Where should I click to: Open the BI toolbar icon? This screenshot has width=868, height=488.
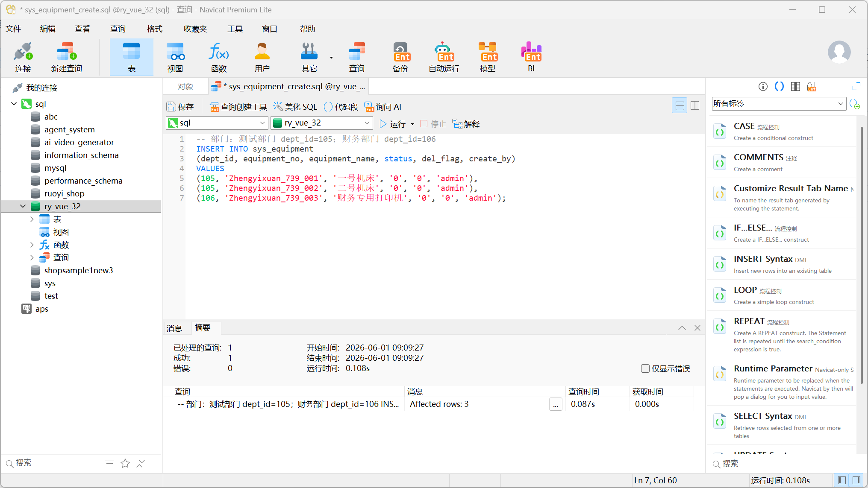click(x=531, y=57)
